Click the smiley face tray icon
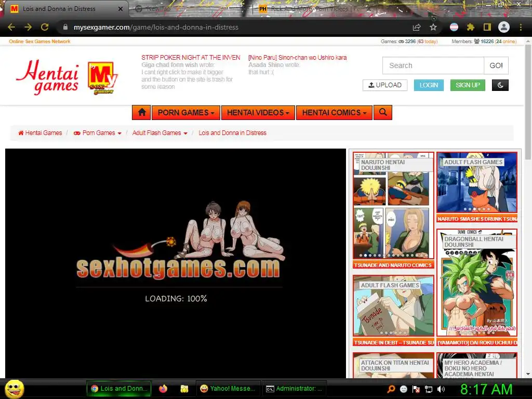This screenshot has width=532, height=399. (403, 389)
